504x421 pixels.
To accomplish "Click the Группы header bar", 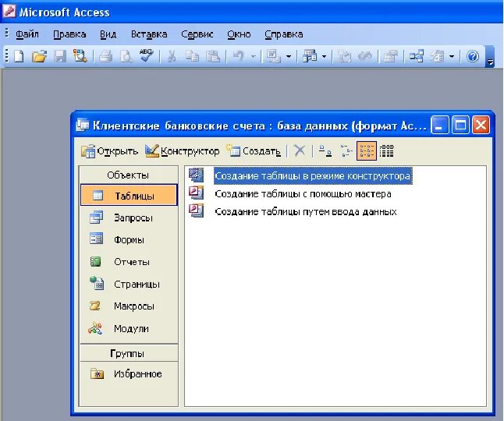I will [x=129, y=353].
